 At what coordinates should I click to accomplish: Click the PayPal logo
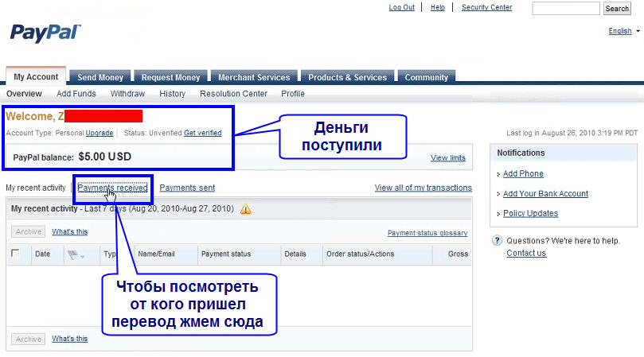coord(45,33)
